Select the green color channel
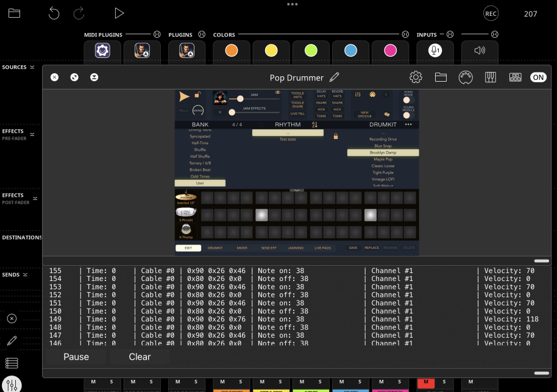This screenshot has width=557, height=392. (x=311, y=51)
